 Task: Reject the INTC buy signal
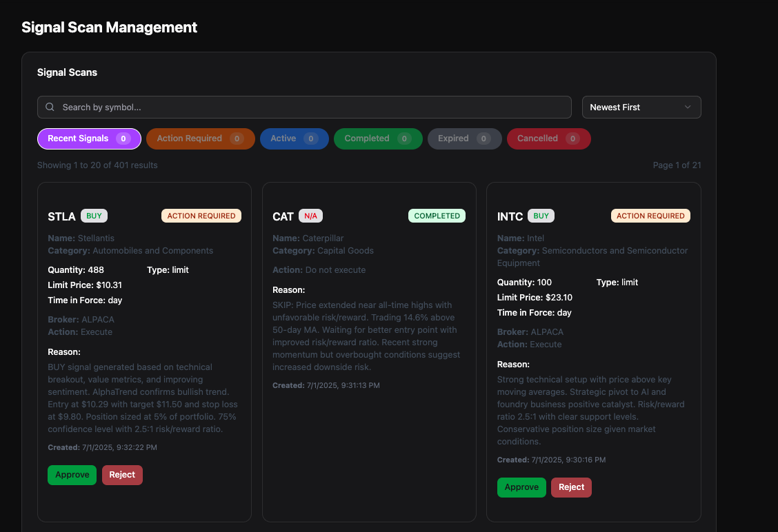click(x=571, y=487)
